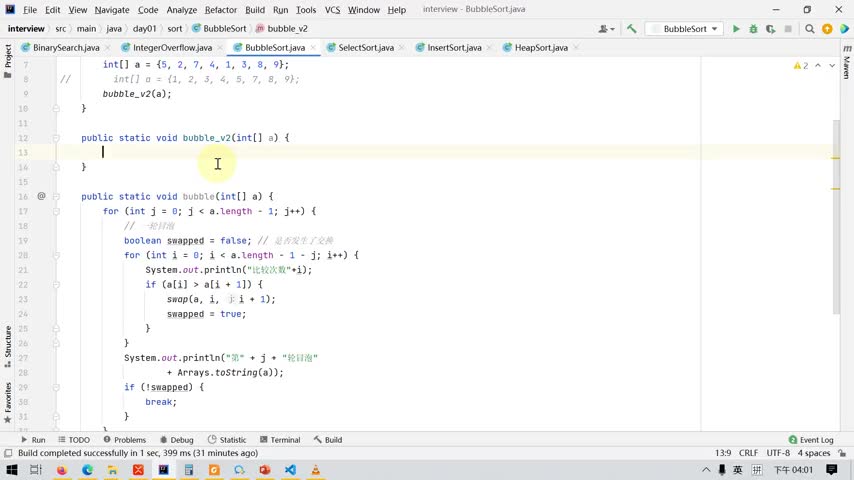Click the day01 breadcrumb
This screenshot has width=854, height=480.
pos(144,29)
